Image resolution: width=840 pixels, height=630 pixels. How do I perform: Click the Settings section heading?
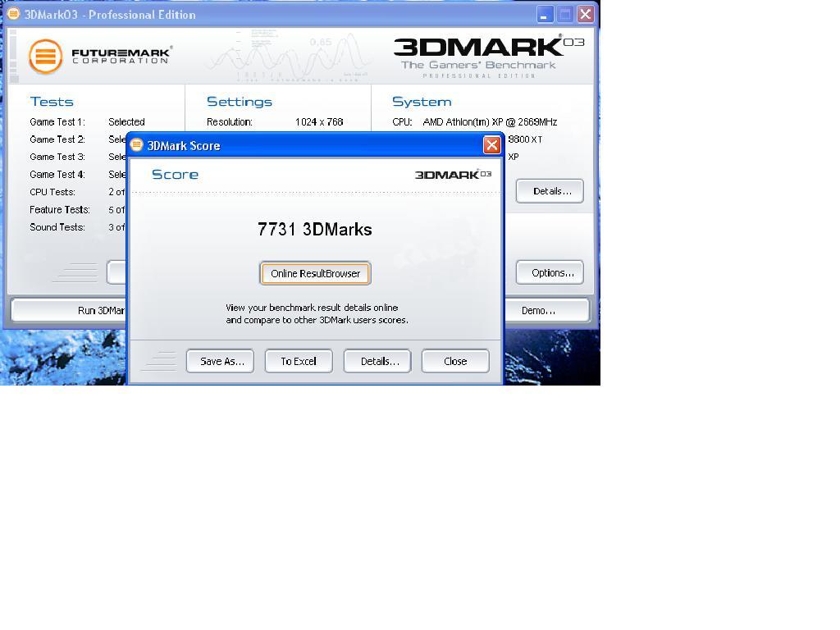tap(240, 102)
